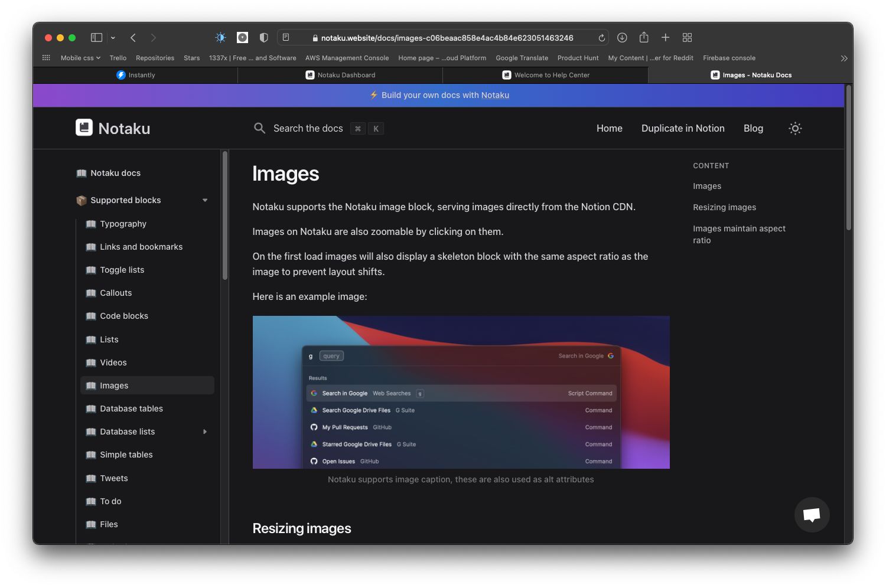Click the sun extension icon in toolbar

pos(220,37)
